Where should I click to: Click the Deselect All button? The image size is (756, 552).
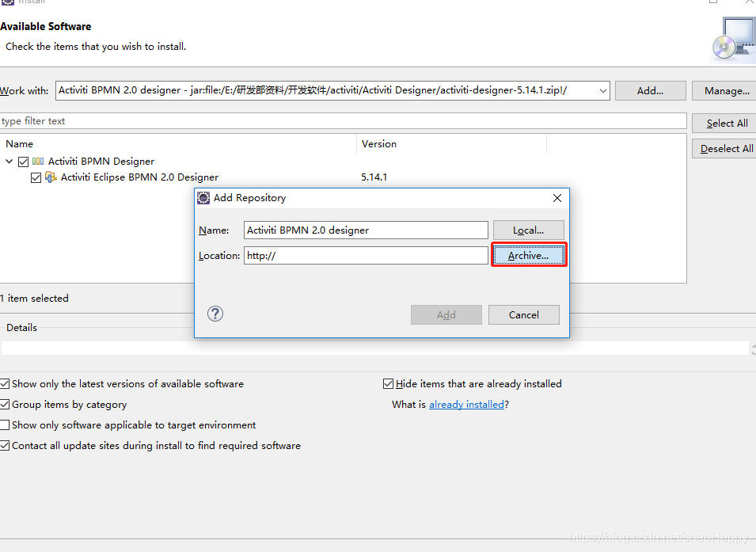726,149
